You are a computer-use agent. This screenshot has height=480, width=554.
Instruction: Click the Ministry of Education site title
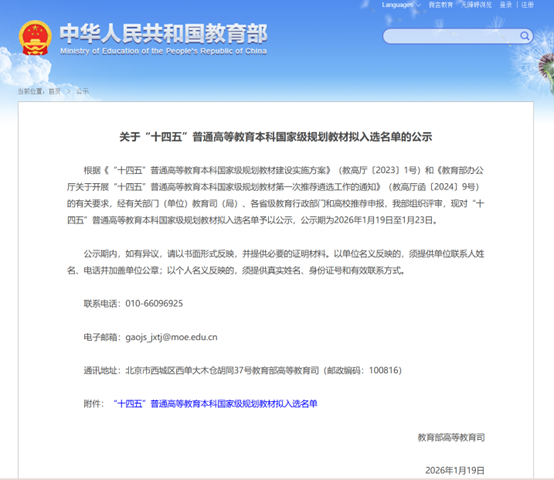163,38
